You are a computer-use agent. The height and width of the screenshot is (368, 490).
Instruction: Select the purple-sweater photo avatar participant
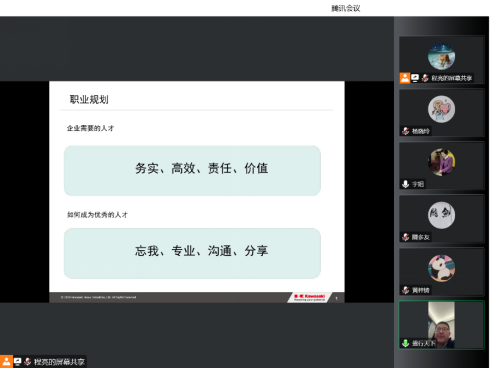442,166
